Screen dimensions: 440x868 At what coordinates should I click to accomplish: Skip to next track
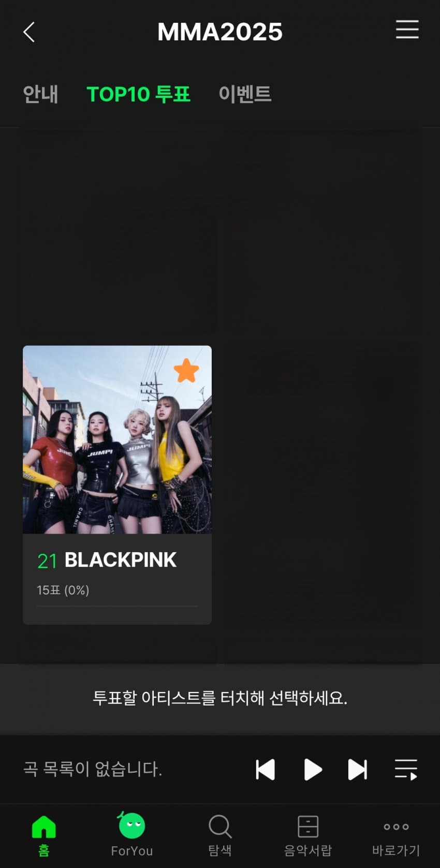coord(358,770)
